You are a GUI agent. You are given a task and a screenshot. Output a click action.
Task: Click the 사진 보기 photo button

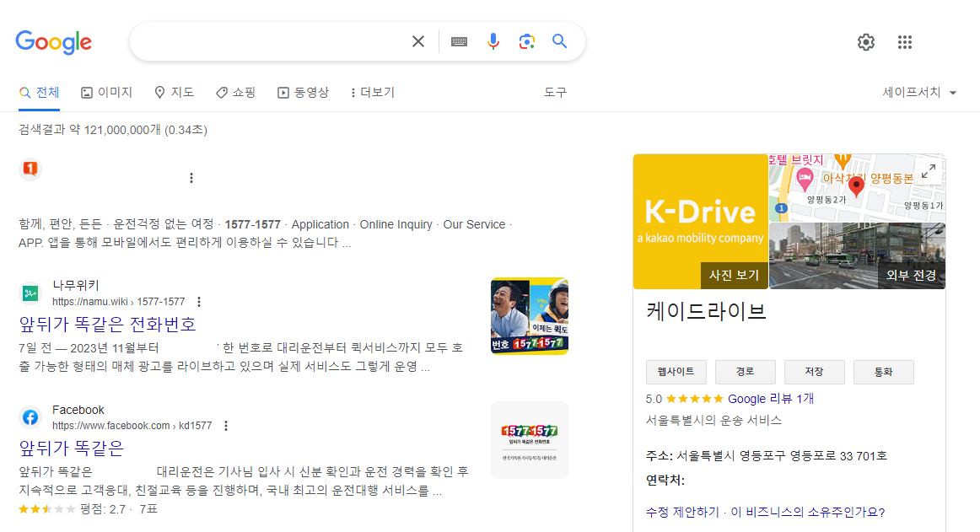pyautogui.click(x=734, y=275)
